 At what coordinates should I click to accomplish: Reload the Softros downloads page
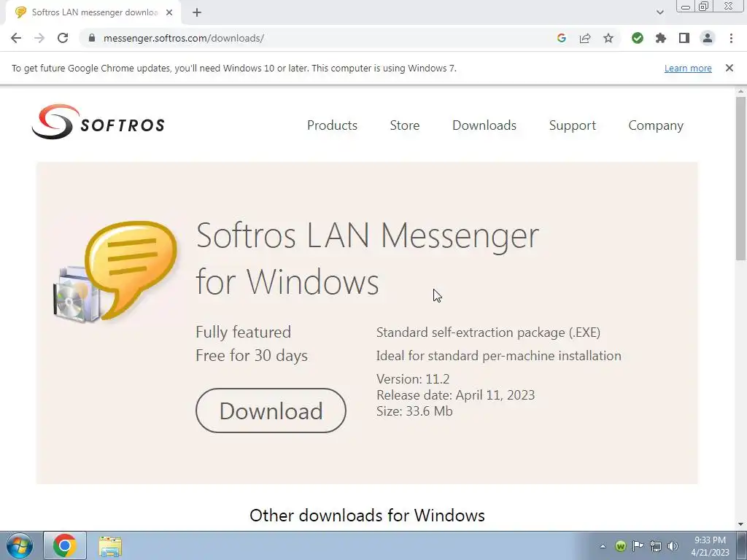tap(63, 38)
